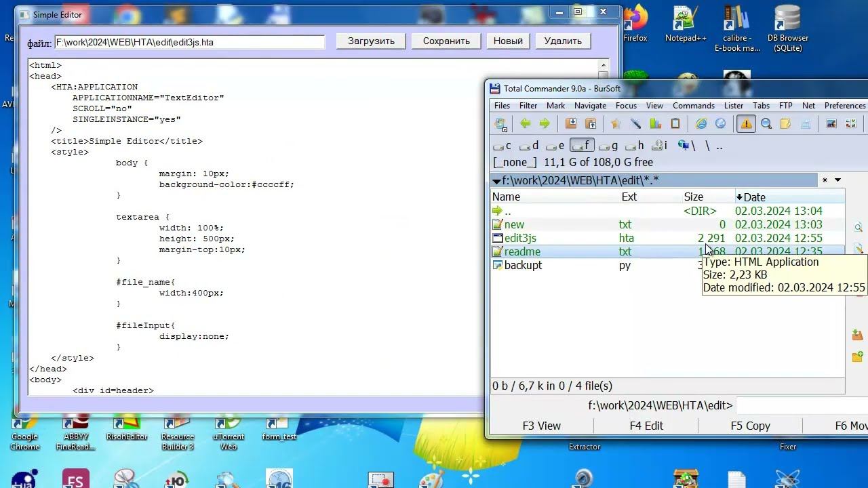Image resolution: width=868 pixels, height=488 pixels.
Task: Click F4 Edit button
Action: click(646, 426)
